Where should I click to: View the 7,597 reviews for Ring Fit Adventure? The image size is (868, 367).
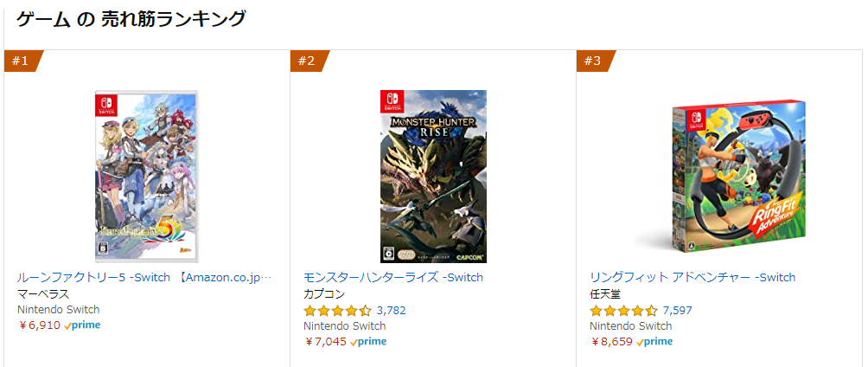(677, 310)
